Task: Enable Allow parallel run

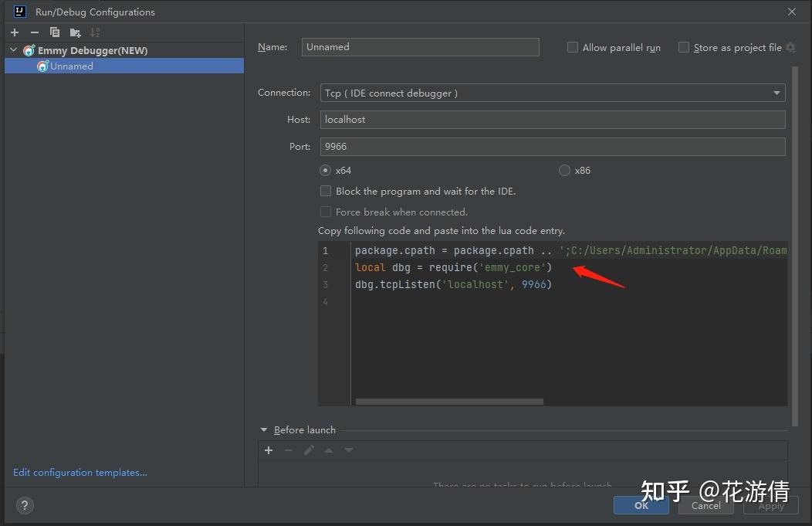Action: click(x=572, y=47)
